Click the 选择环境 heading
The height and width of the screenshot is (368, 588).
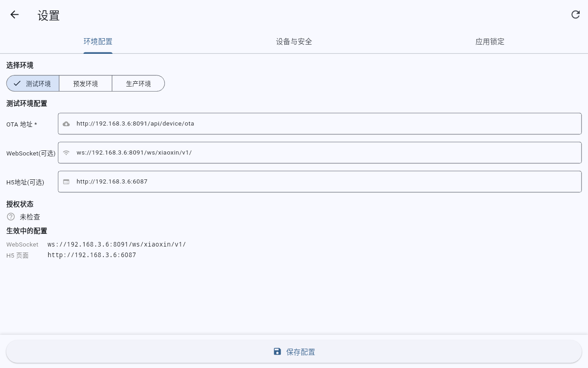[20, 65]
